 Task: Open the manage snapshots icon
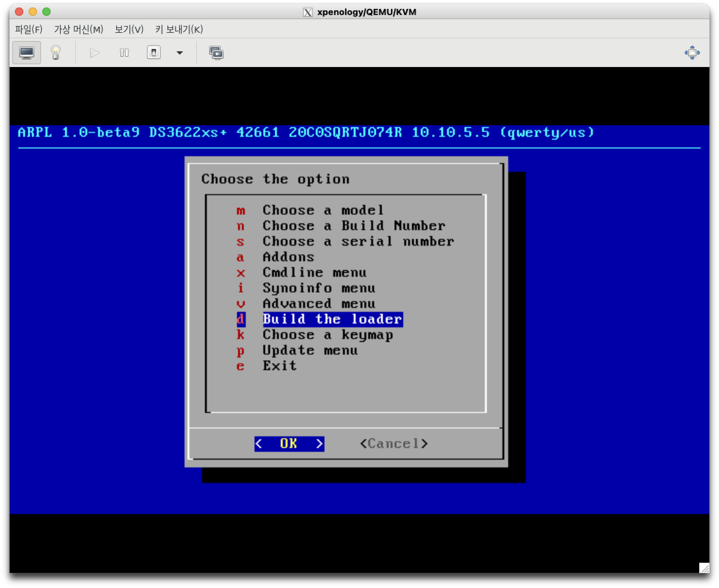(x=216, y=53)
